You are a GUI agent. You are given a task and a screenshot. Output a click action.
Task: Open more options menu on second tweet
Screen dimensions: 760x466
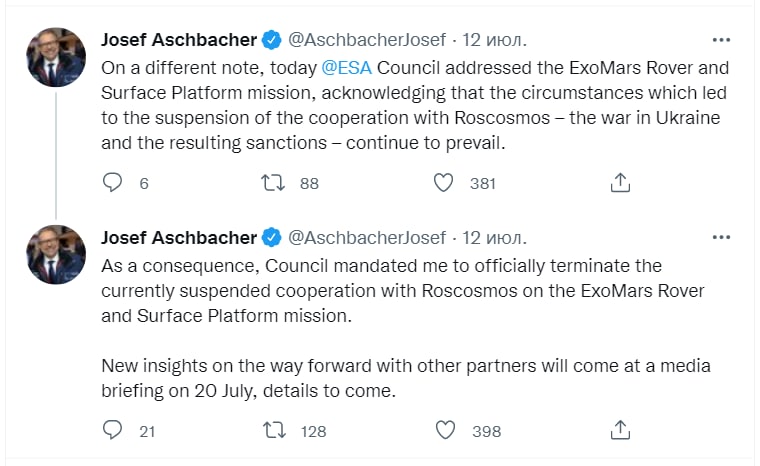pyautogui.click(x=721, y=238)
